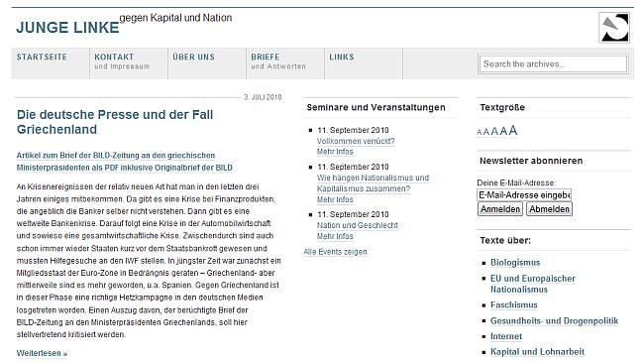This screenshot has height=363, width=644.
Task: Click the Newsletter abonnieren heading
Action: 531,161
